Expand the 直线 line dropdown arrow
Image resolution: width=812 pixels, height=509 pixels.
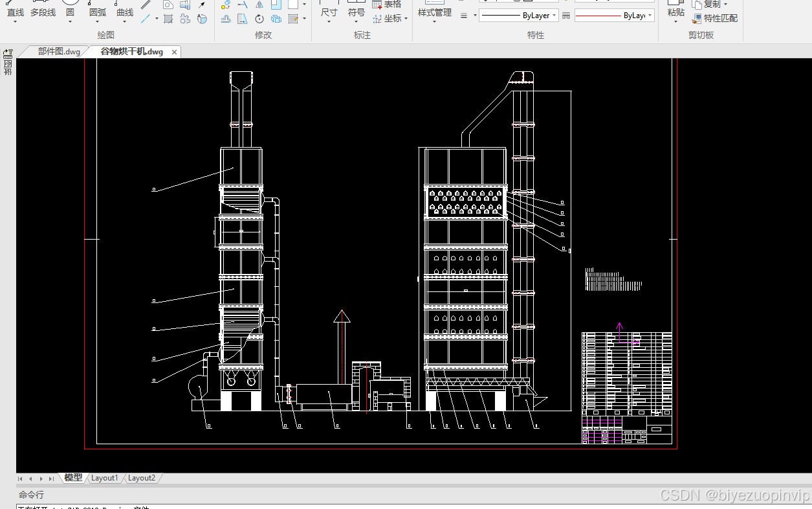pos(16,22)
